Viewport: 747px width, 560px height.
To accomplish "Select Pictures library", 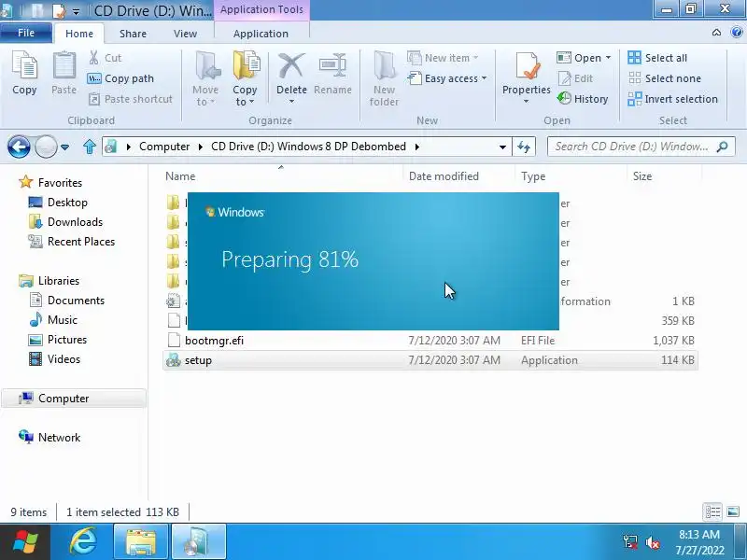I will 58,340.
